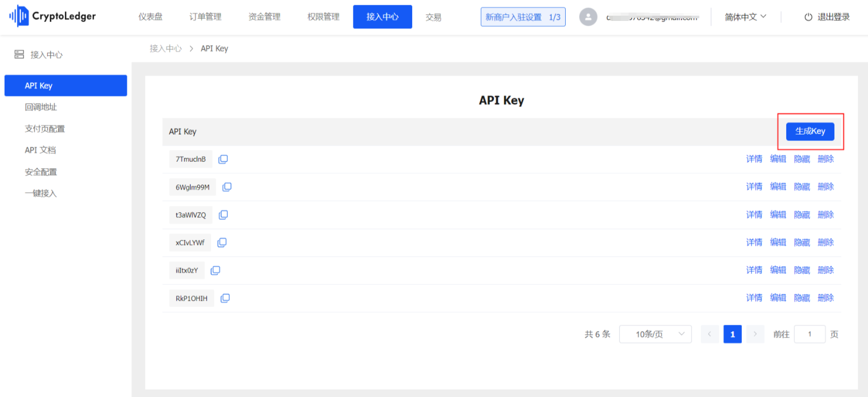Edit the iiItx0zY key via 编辑
The image size is (868, 397).
coord(778,270)
